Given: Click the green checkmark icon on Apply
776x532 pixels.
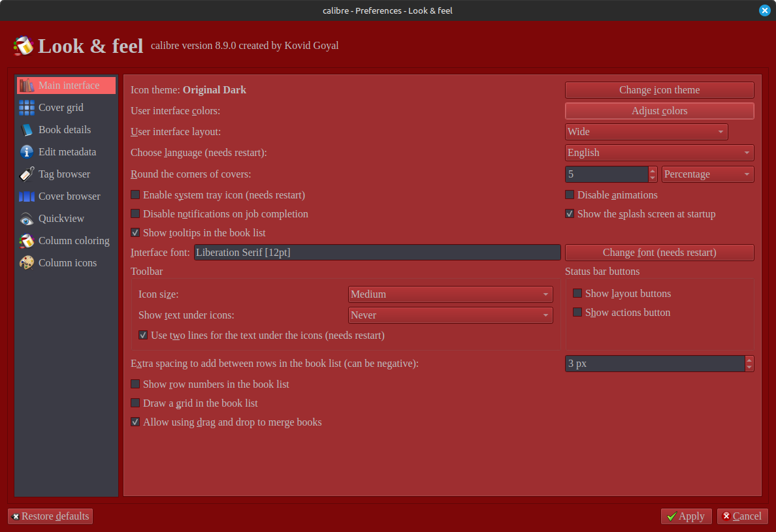Looking at the screenshot, I should (671, 517).
